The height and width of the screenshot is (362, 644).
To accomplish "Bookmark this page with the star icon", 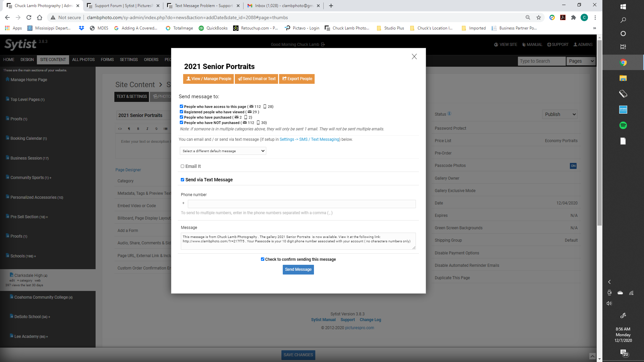I will [539, 17].
